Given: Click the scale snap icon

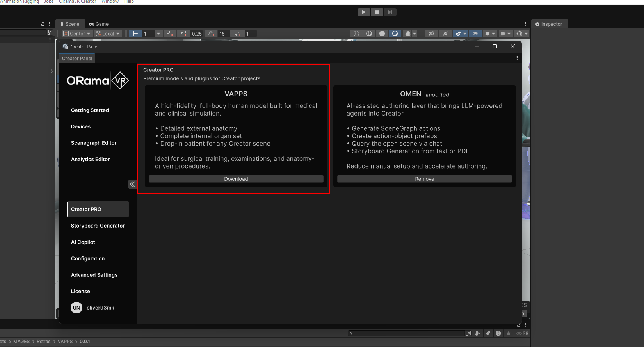Looking at the screenshot, I should [x=237, y=34].
